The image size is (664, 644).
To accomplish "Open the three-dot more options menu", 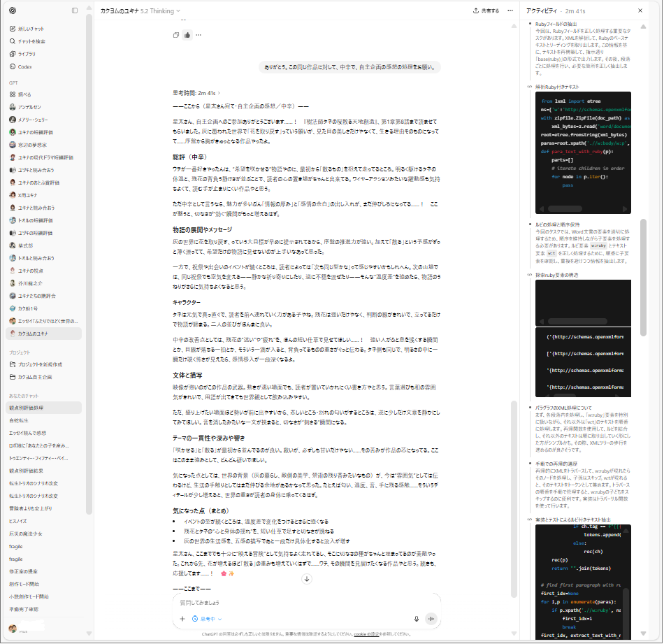I will pyautogui.click(x=199, y=35).
